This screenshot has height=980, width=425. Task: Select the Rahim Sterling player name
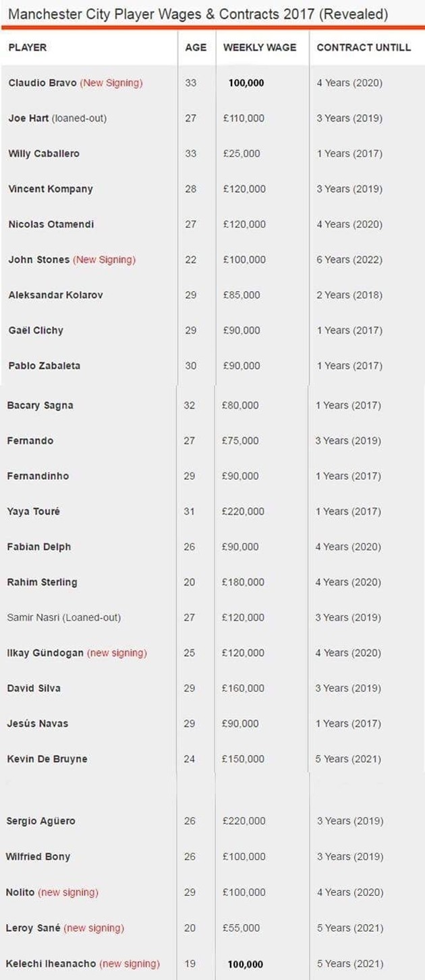[42, 582]
